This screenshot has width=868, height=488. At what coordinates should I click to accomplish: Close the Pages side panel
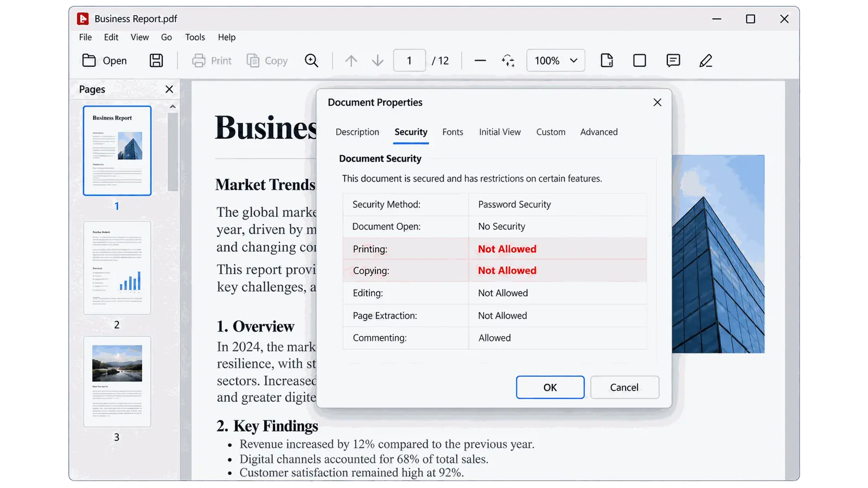[169, 89]
